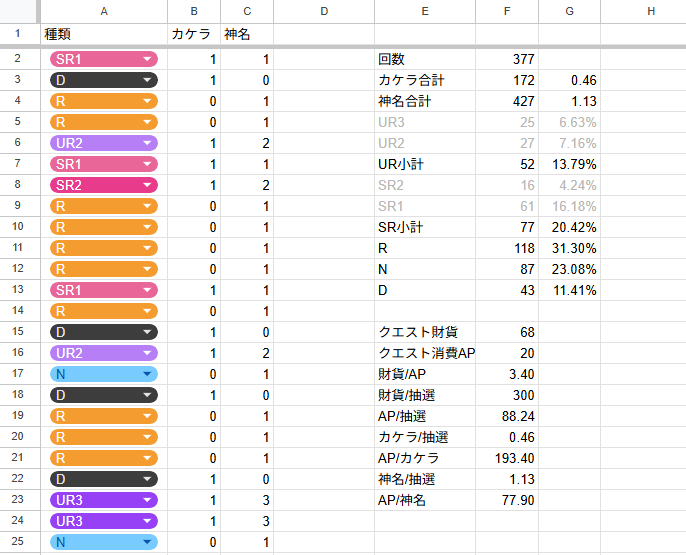Open the UR2 dropdown arrow in row 6
The image size is (686, 555).
[x=148, y=143]
